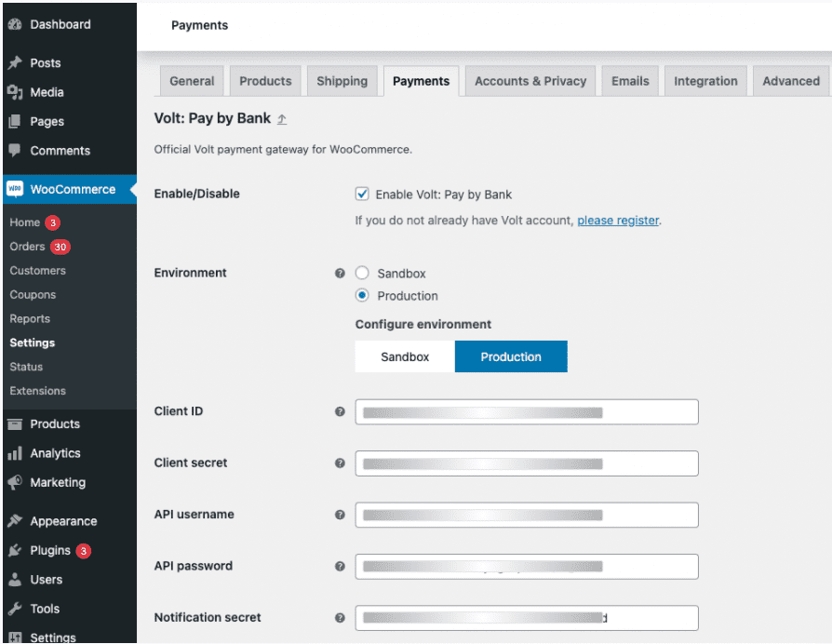This screenshot has height=644, width=832.
Task: Open the General settings tab
Action: click(x=192, y=81)
